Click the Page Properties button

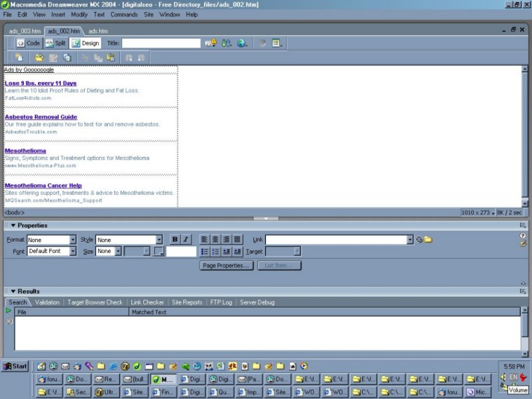click(x=226, y=266)
